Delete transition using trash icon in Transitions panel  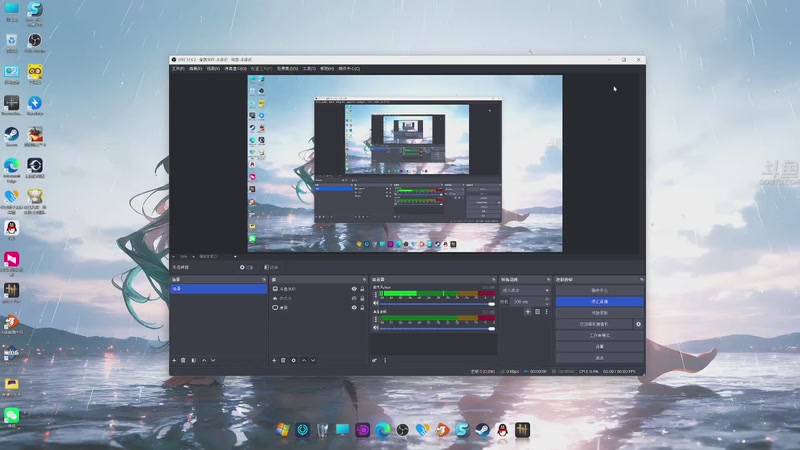click(x=537, y=311)
